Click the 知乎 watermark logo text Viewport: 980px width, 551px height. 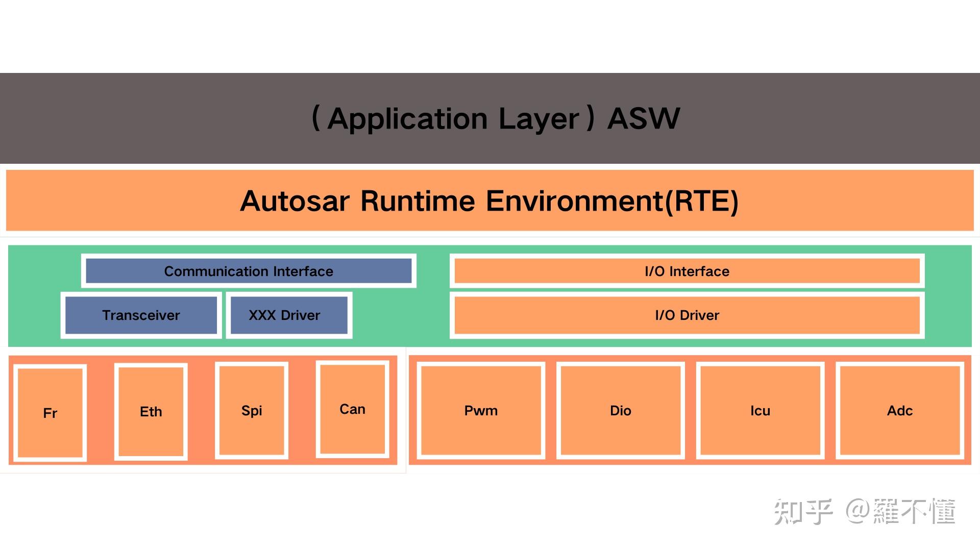point(803,512)
